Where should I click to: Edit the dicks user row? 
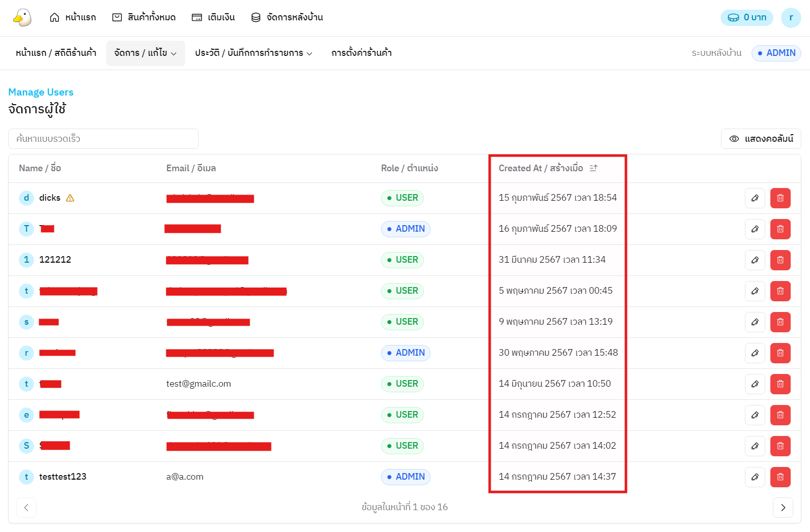click(755, 198)
